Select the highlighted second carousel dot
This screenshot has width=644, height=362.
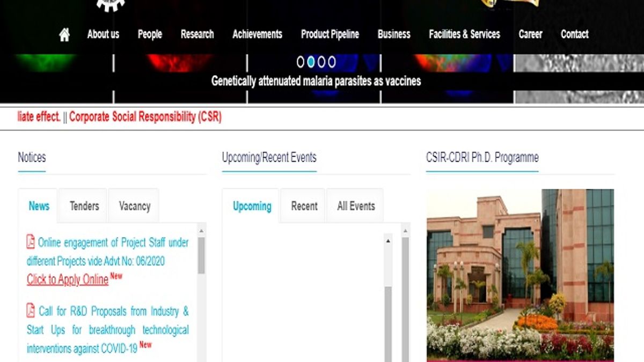(311, 62)
